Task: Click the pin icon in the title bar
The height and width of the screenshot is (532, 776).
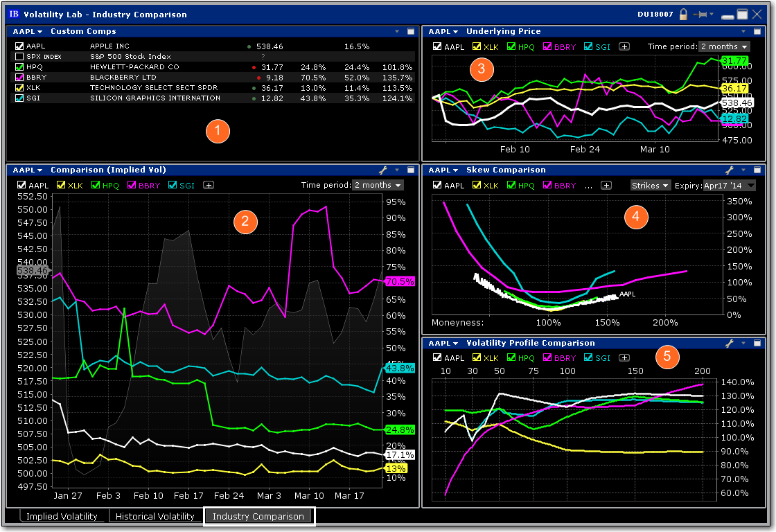Action: [703, 14]
